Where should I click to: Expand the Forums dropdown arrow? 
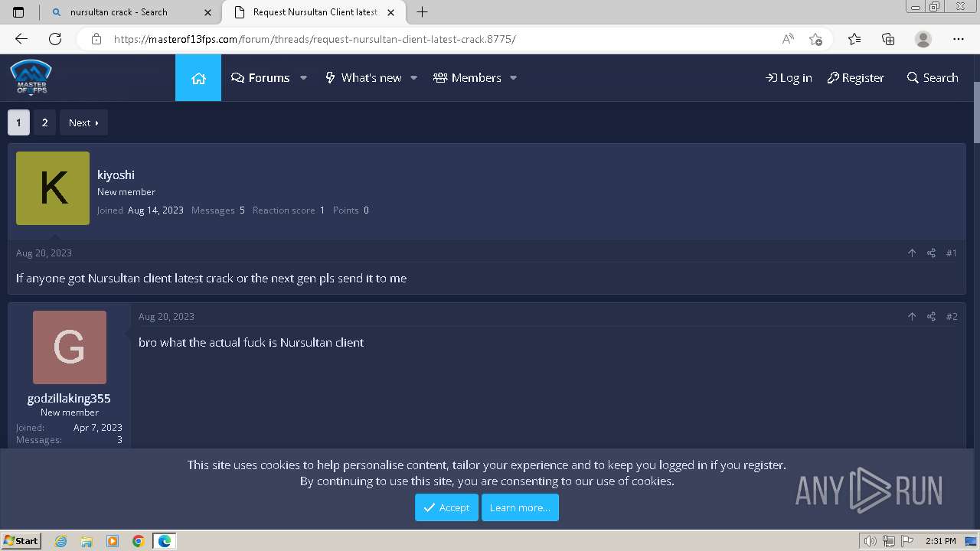pos(303,78)
